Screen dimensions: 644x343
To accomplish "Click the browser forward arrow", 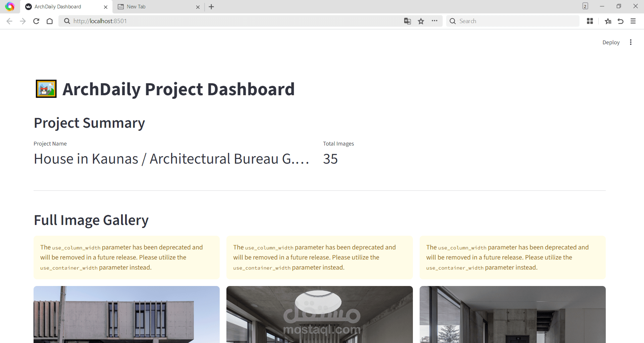I will point(23,21).
